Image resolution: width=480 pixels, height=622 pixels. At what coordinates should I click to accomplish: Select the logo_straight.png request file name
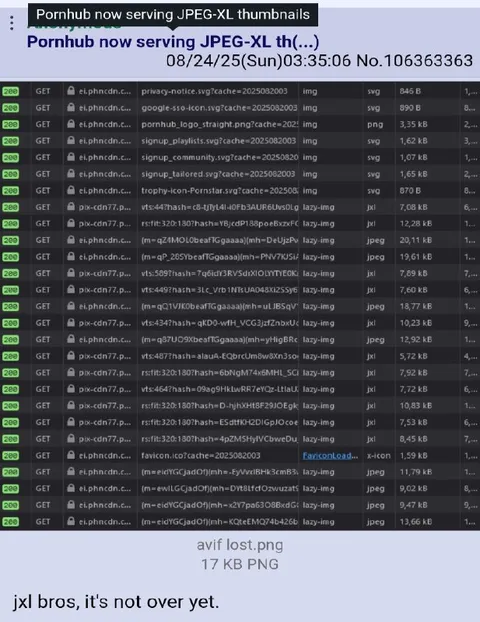coord(220,124)
